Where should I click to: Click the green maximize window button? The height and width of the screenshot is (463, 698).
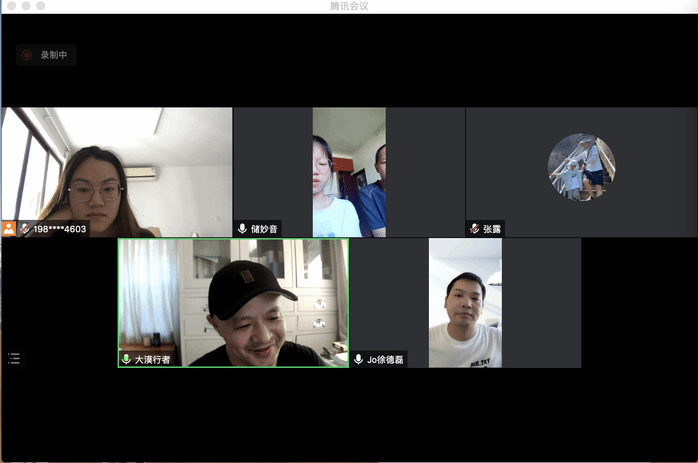tap(41, 6)
